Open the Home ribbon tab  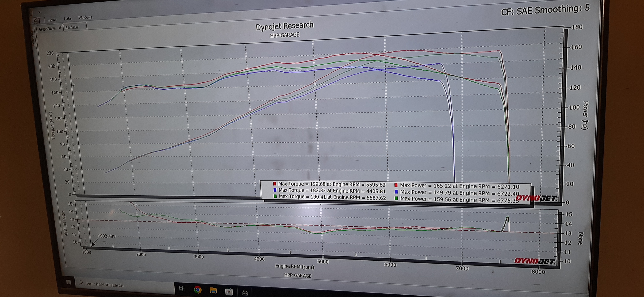52,20
